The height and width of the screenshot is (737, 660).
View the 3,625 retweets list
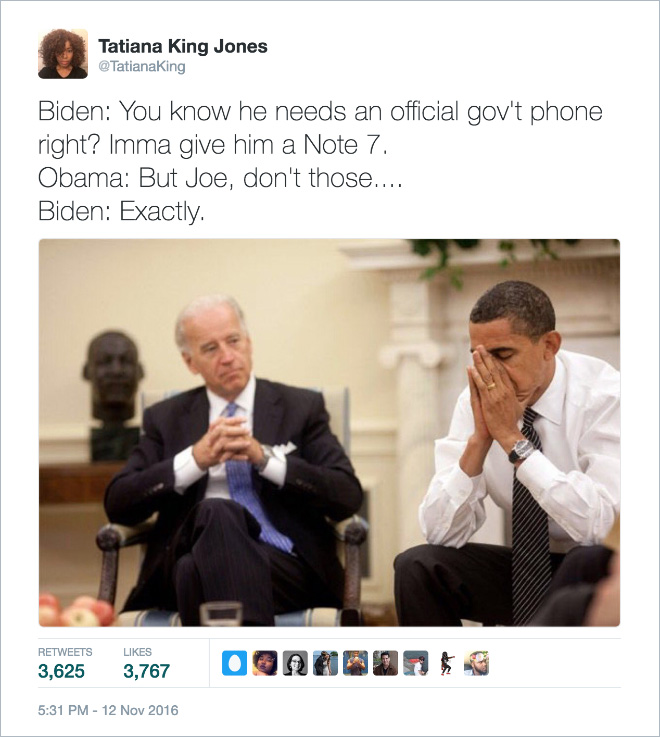[x=61, y=671]
